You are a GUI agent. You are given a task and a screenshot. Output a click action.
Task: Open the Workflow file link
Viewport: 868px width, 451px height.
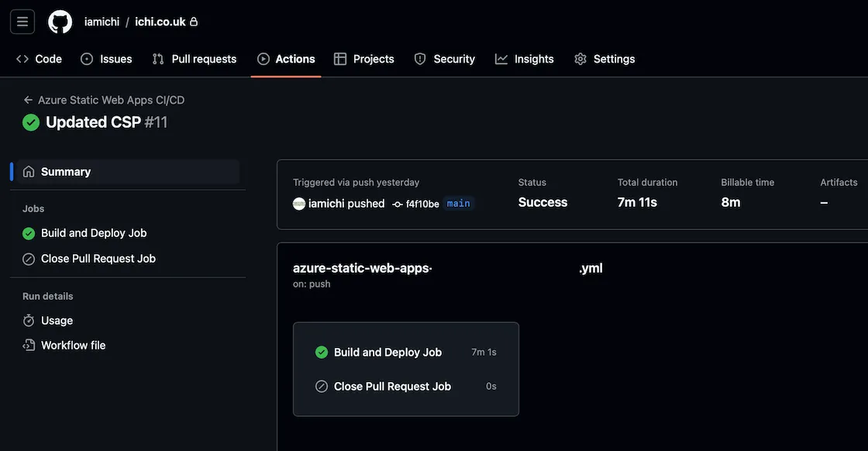pos(73,346)
